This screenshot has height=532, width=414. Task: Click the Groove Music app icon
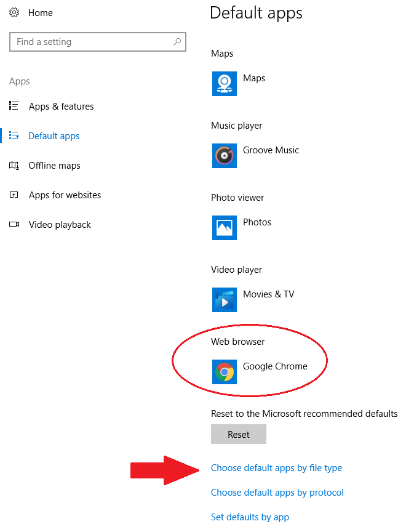[225, 156]
